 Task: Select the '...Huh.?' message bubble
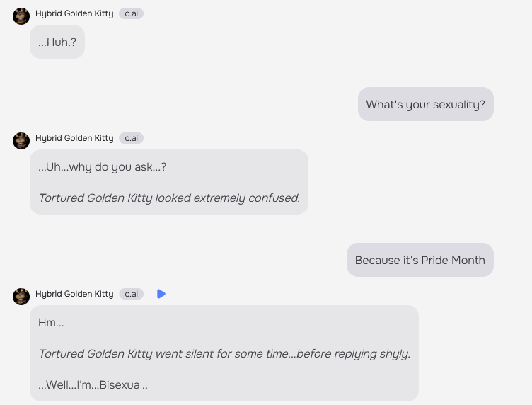click(x=57, y=42)
